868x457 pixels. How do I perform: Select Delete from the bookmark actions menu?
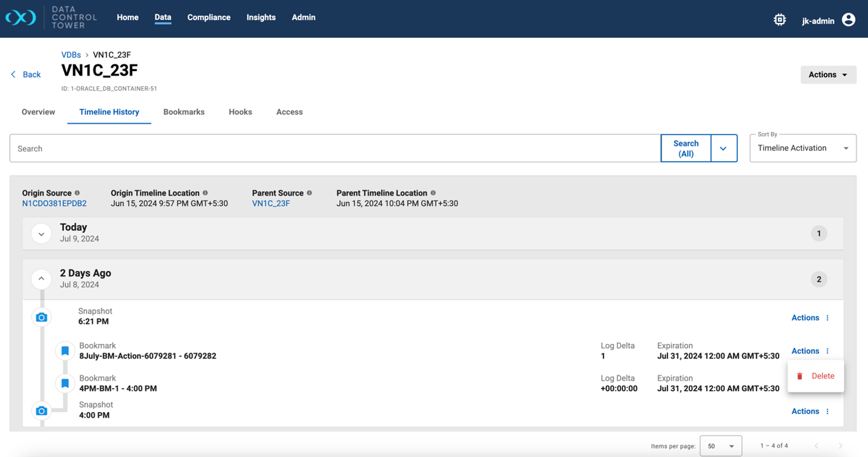[816, 376]
